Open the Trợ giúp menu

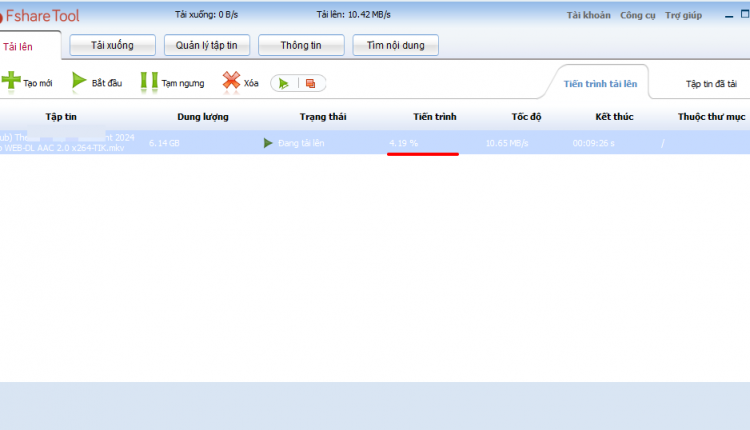(684, 15)
